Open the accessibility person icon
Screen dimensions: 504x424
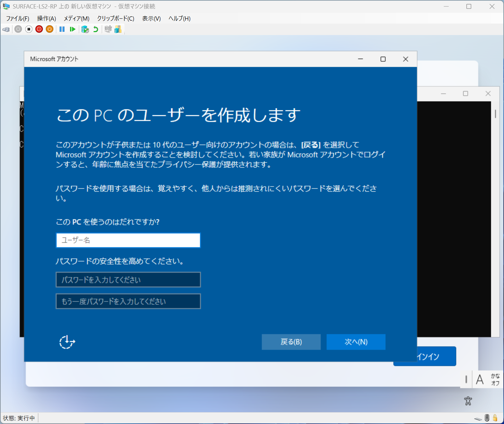click(468, 401)
